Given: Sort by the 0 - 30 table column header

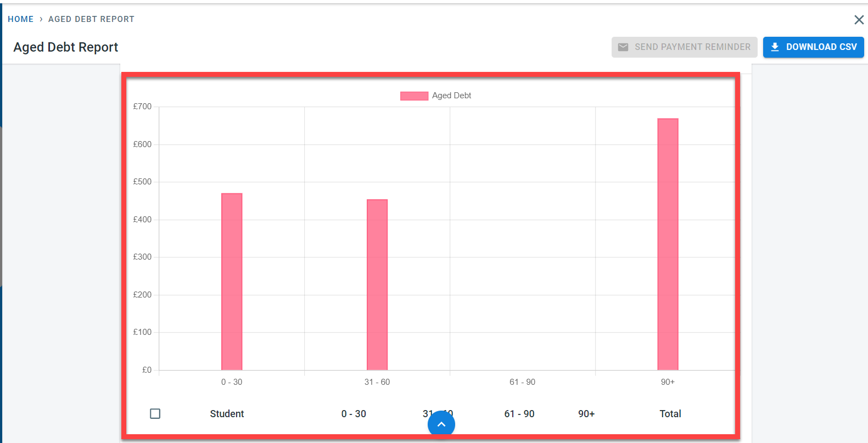Looking at the screenshot, I should pos(354,414).
